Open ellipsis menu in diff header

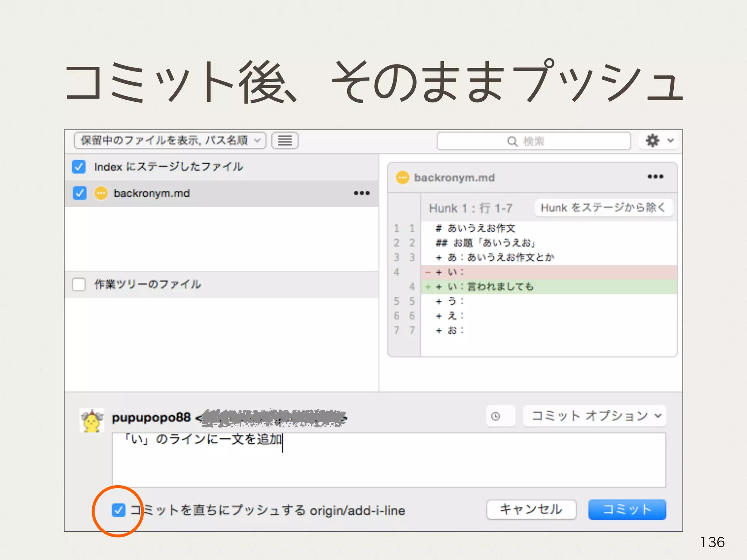coord(655,177)
